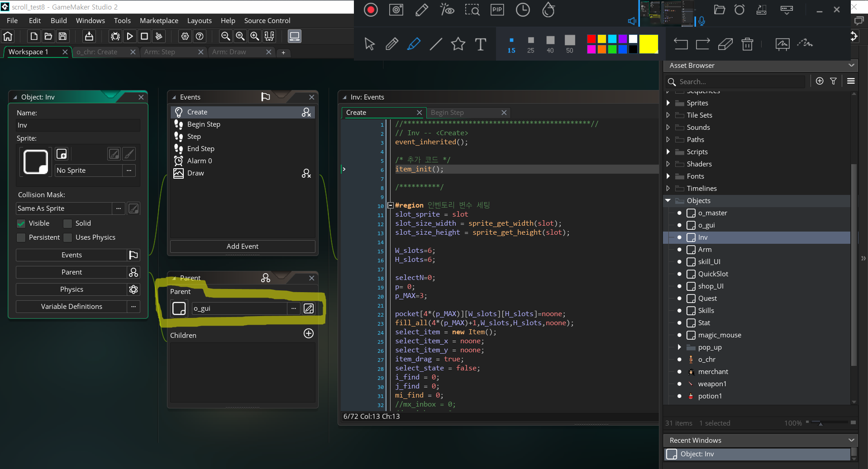
Task: Click the Debug bug icon in toolbar
Action: coord(115,36)
